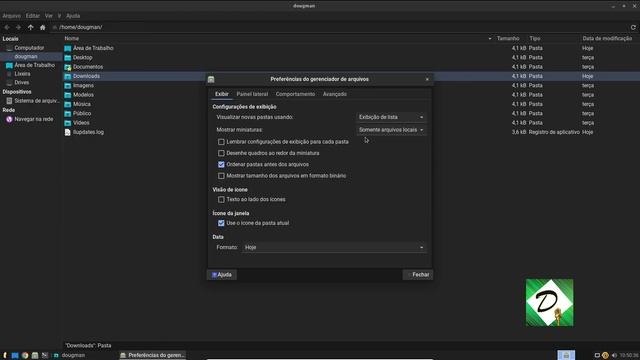The width and height of the screenshot is (640, 360).
Task: Switch to the Avançado tab
Action: click(335, 94)
